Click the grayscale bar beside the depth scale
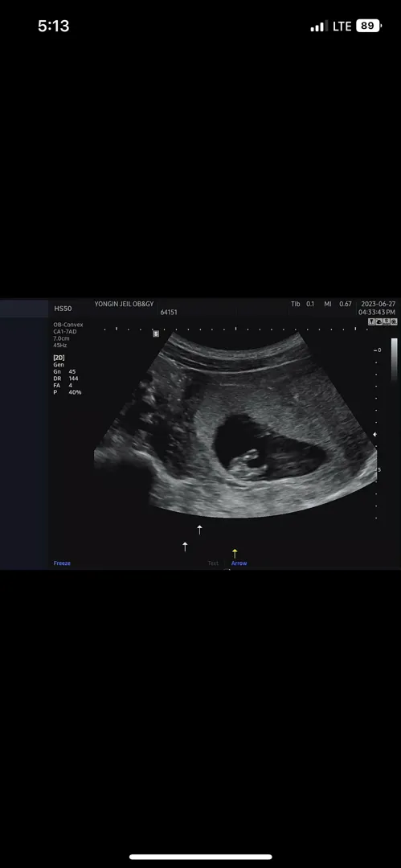Screen dimensions: 401x868 395,360
